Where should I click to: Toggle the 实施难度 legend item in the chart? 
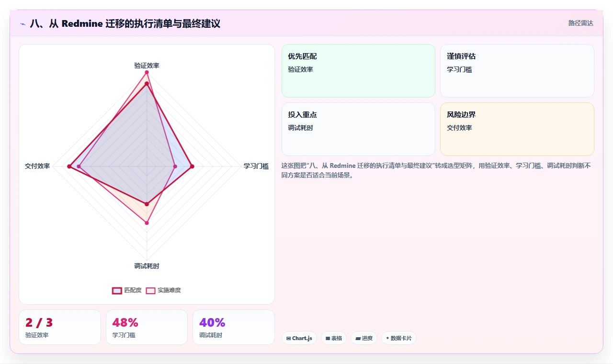[164, 290]
